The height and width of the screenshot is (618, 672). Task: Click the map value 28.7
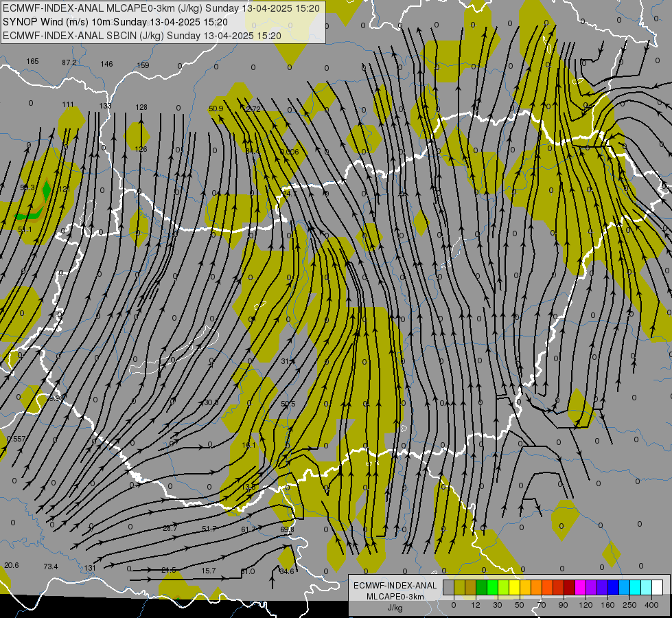point(170,528)
